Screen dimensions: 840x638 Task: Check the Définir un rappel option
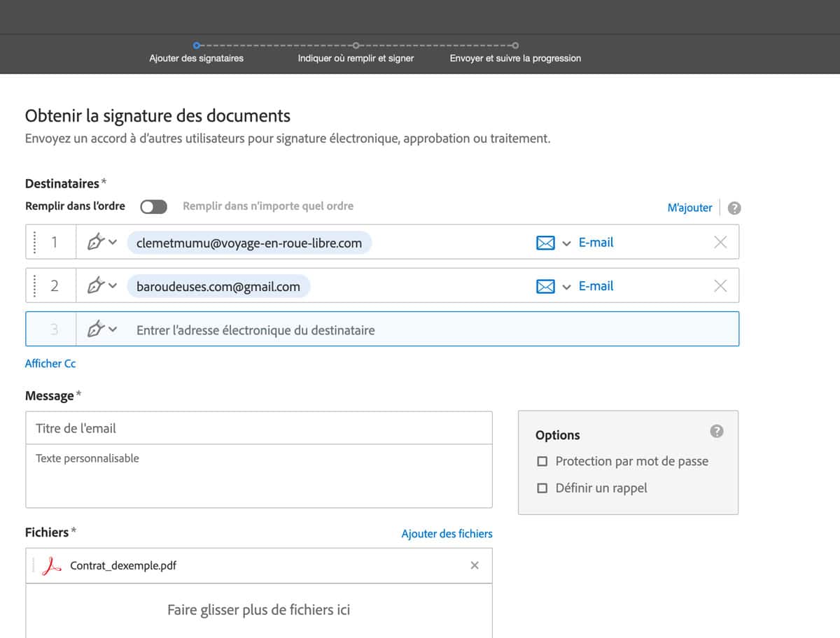coord(542,488)
